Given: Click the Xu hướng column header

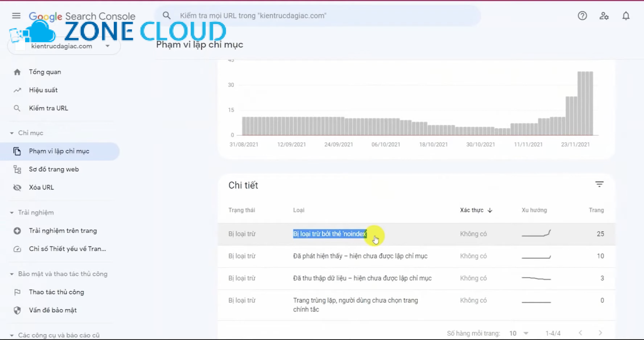Looking at the screenshot, I should click(x=534, y=210).
